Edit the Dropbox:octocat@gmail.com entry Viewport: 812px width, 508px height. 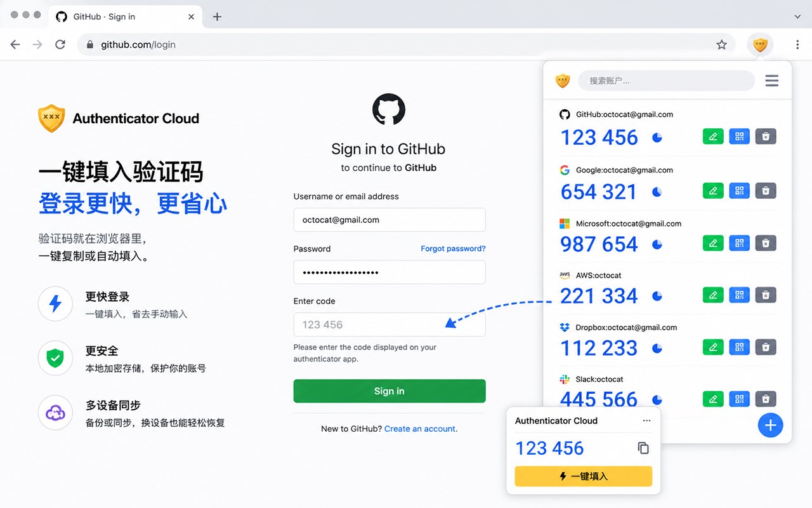pos(713,347)
